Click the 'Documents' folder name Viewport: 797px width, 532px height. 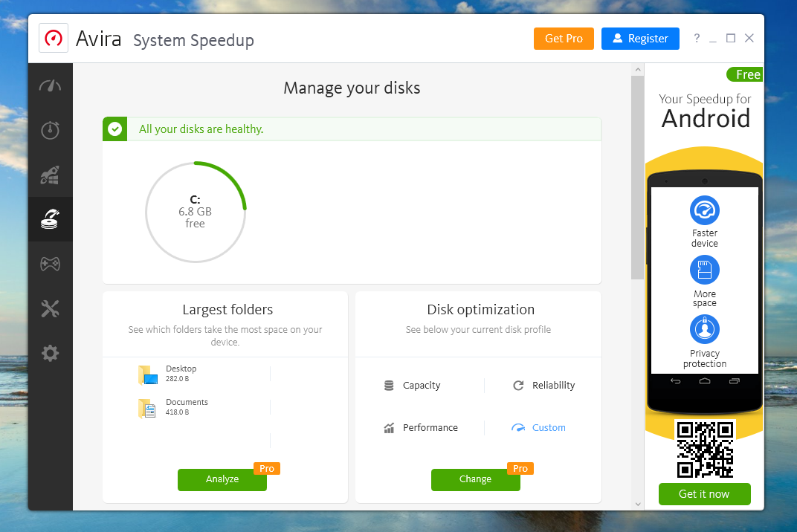tap(187, 403)
